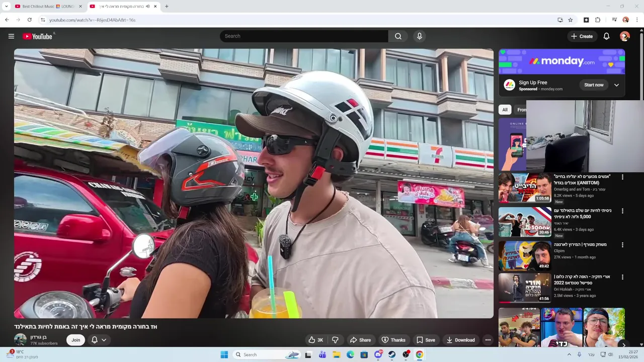Open options for Clipim video suggestion
Image resolution: width=644 pixels, height=362 pixels.
622,245
